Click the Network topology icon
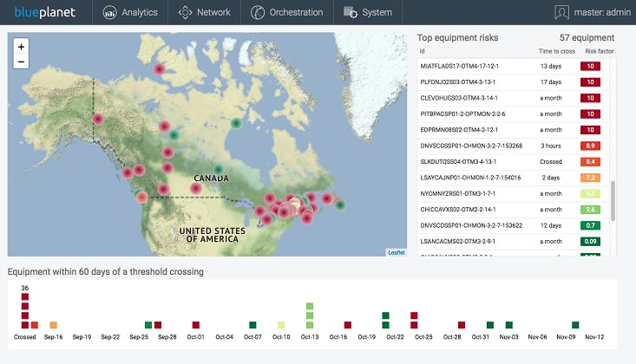 point(184,12)
